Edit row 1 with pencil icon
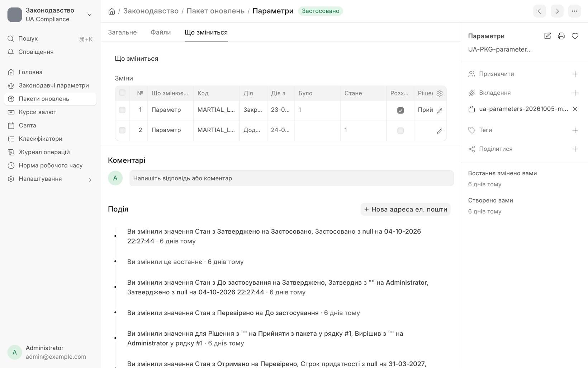Screen dimensions: 588x368 (x=440, y=111)
